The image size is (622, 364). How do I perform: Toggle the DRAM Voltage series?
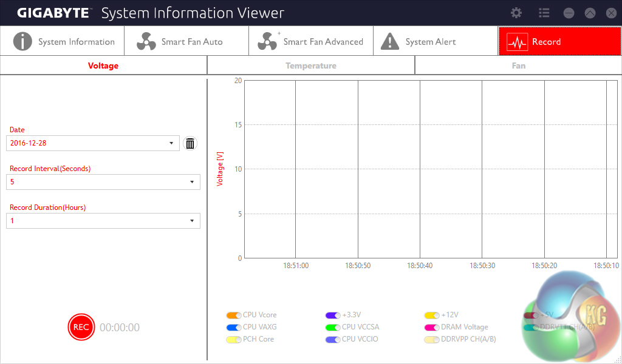click(432, 328)
